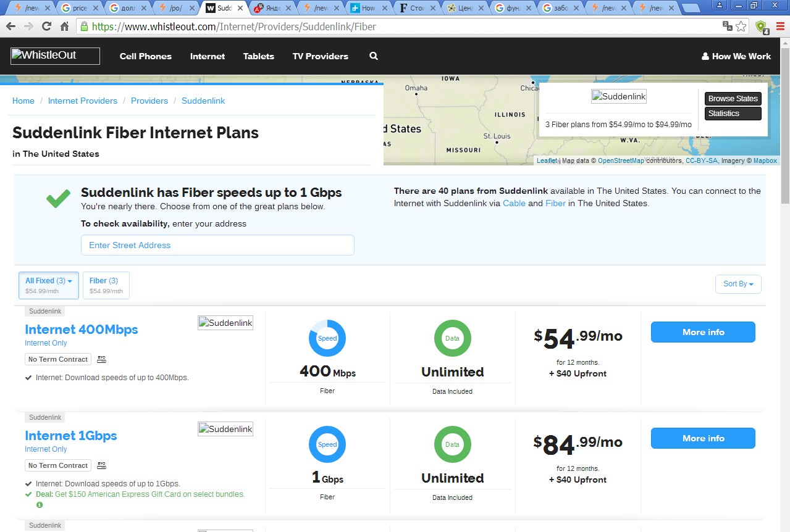790x532 pixels.
Task: Switch to the 'How' browser tab
Action: (368, 8)
